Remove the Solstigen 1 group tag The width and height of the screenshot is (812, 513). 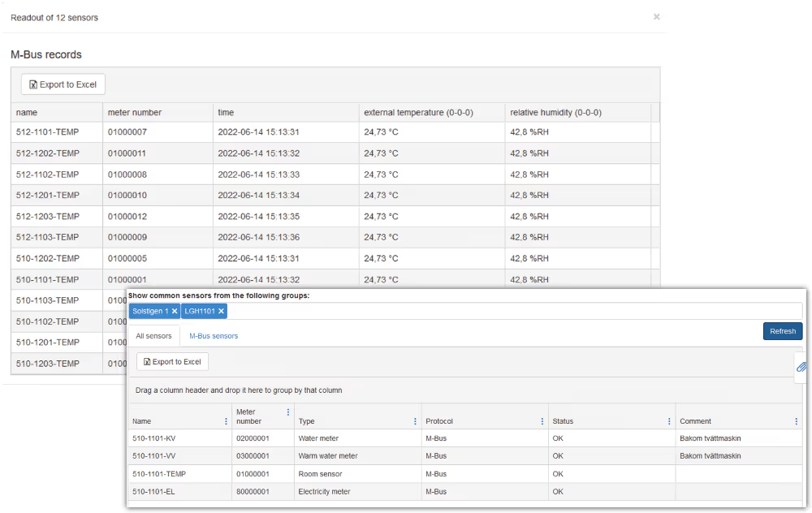(174, 312)
